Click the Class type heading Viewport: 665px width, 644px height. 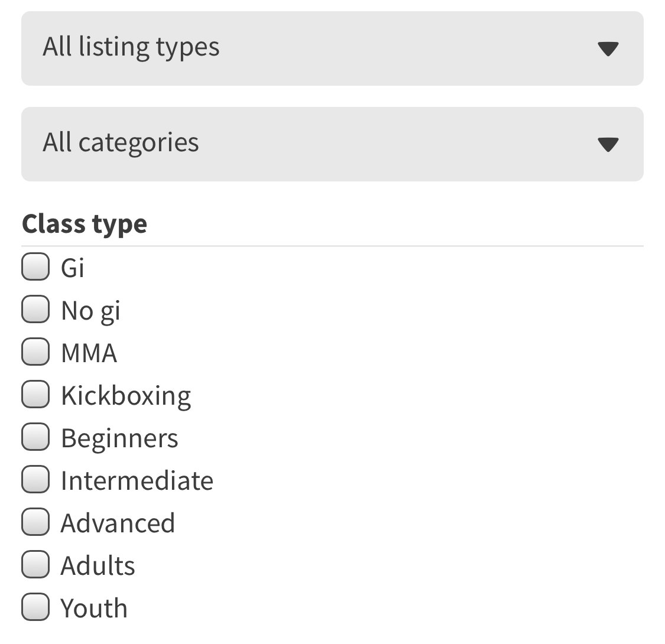tap(85, 224)
